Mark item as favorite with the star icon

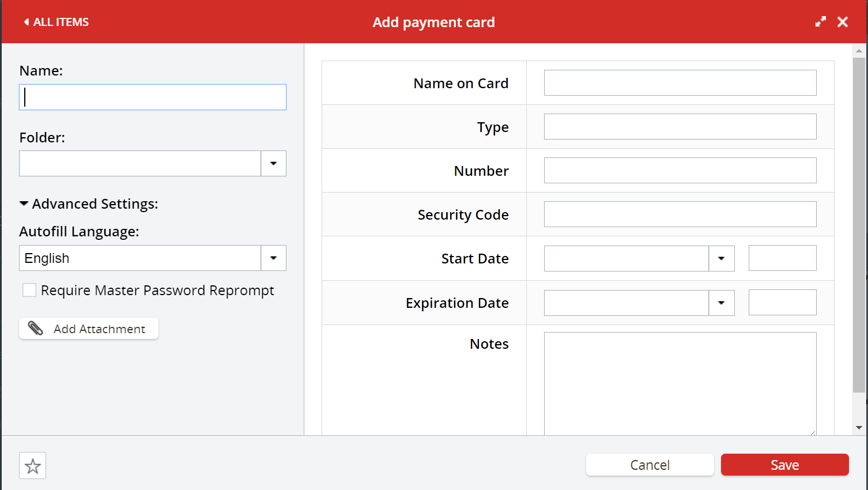(x=32, y=465)
